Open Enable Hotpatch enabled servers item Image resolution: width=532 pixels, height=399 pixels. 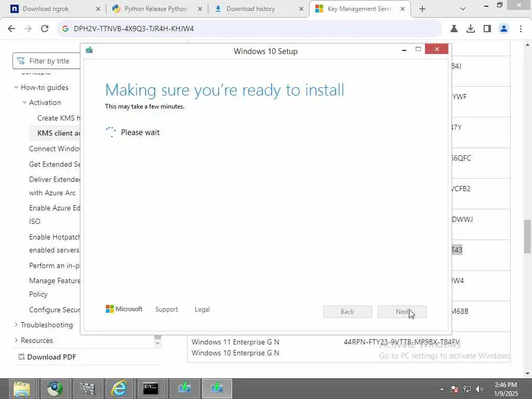55,243
